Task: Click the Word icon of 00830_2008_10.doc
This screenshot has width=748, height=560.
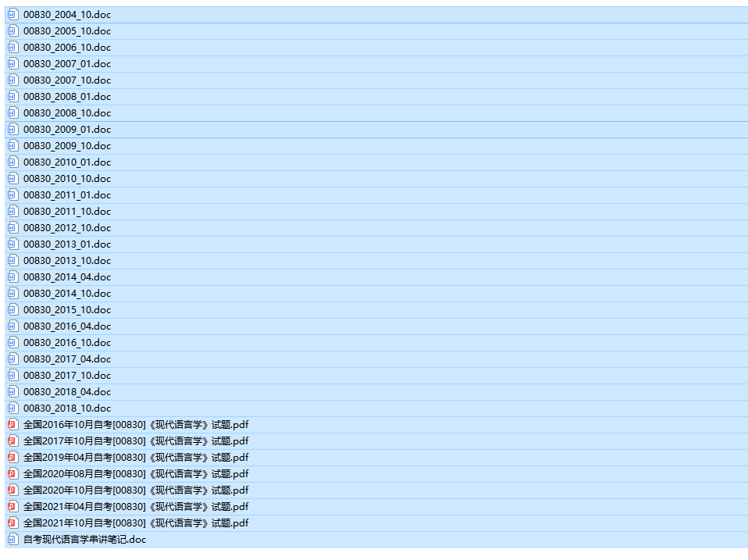Action: 12,113
